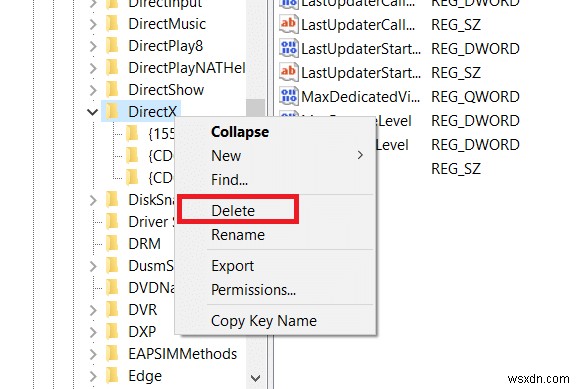Expand the DiskSna key
Screen dimensions: 581x389
(x=93, y=200)
